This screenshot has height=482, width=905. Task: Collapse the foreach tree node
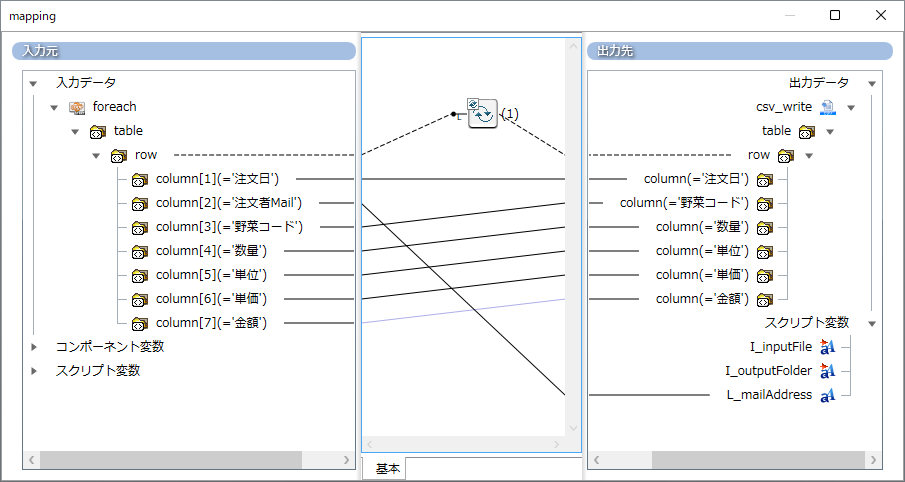[x=54, y=107]
